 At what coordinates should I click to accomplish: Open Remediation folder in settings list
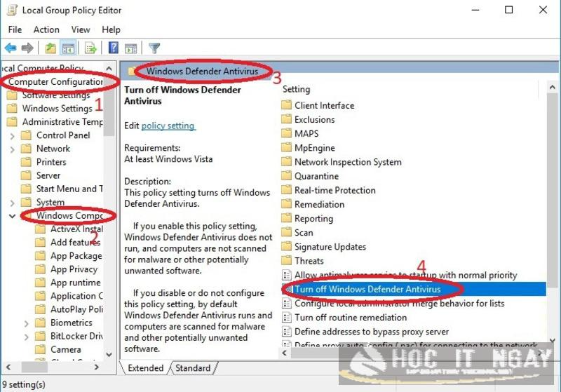click(313, 205)
